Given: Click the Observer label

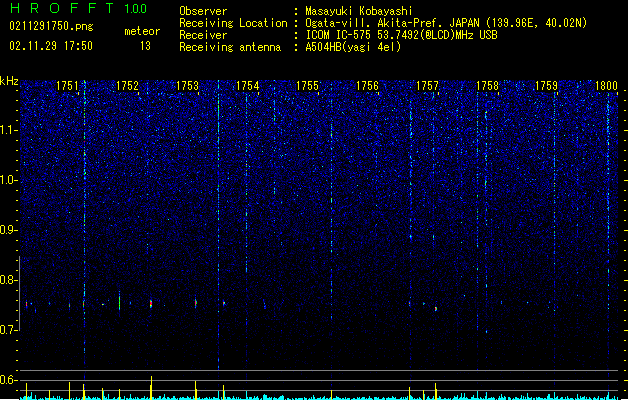Looking at the screenshot, I should [x=203, y=11].
